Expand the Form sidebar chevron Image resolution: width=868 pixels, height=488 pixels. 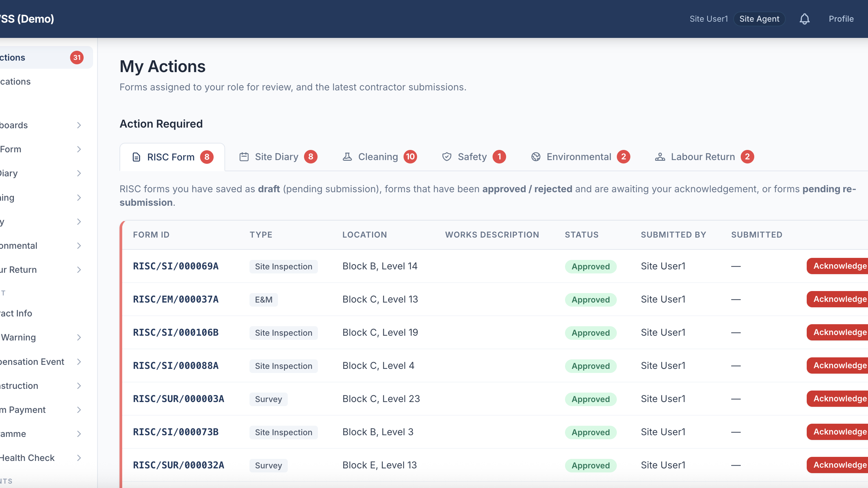coord(79,149)
